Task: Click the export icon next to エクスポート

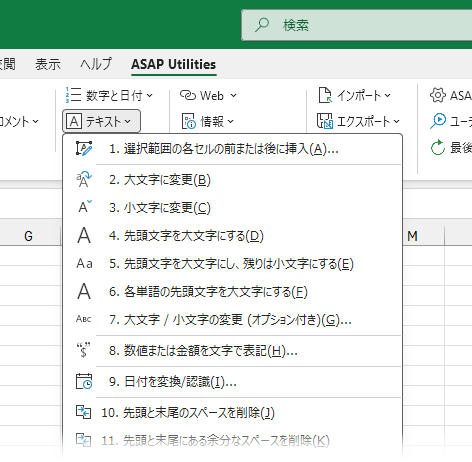Action: point(324,121)
